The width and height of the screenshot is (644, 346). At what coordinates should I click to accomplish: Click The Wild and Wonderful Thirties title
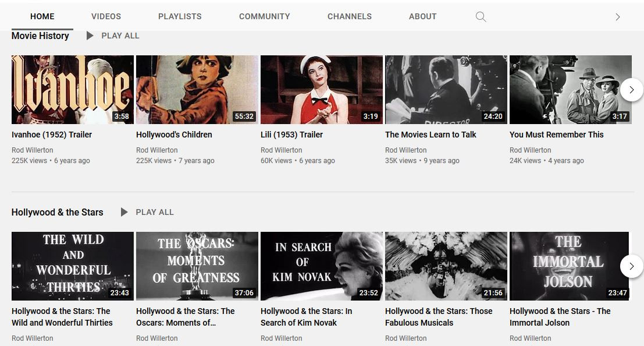point(62,317)
